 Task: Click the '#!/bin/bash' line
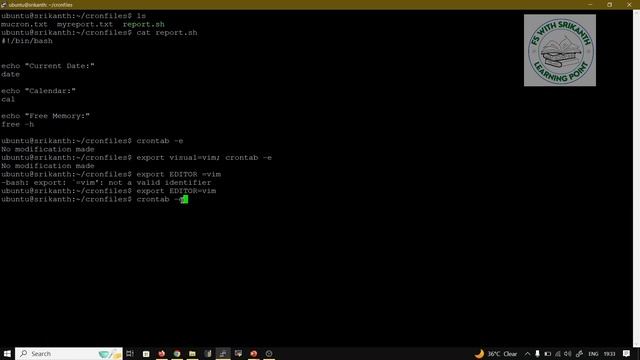click(x=27, y=41)
